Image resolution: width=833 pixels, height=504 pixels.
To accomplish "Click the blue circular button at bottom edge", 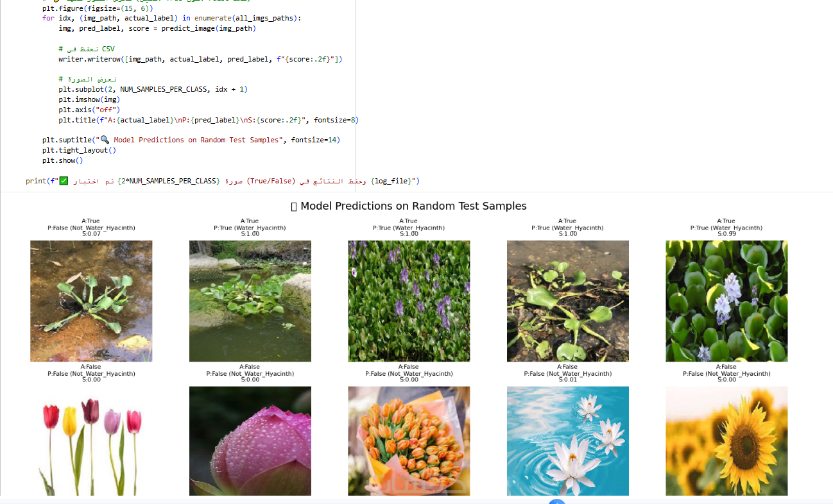I will [x=557, y=501].
